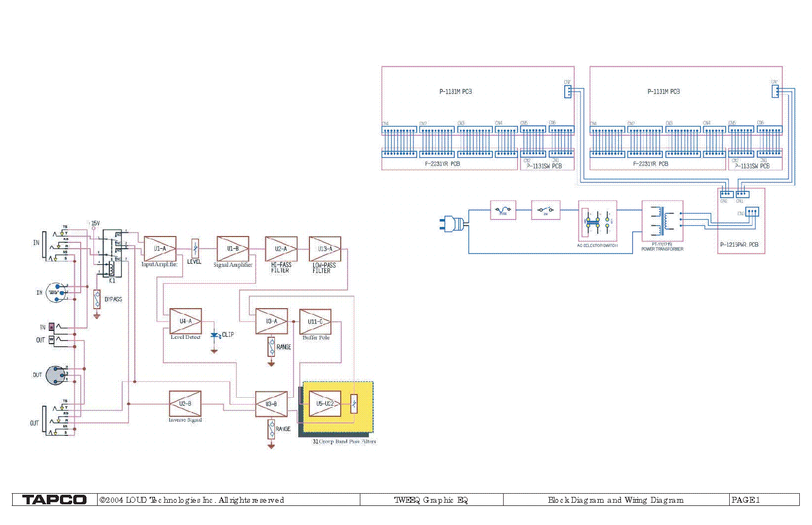Image resolution: width=812 pixels, height=525 pixels.
Task: Click the power switch SW block
Action: click(547, 211)
